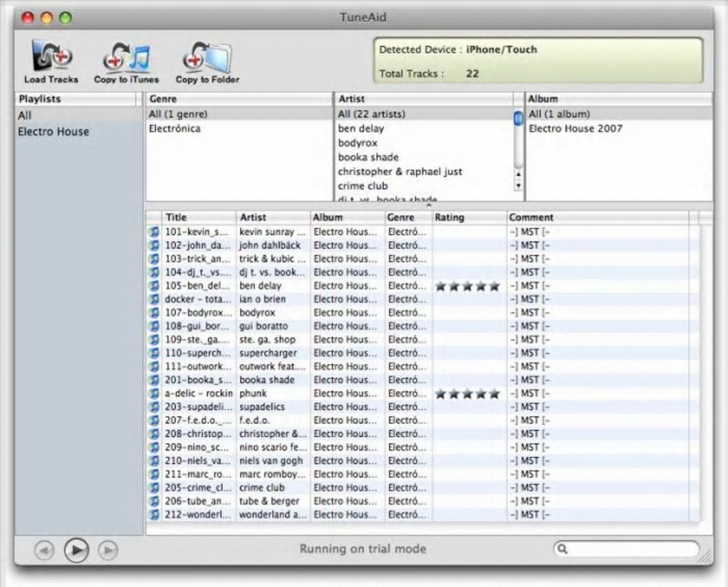Click the Artist list scroll up arrow

coord(519,175)
